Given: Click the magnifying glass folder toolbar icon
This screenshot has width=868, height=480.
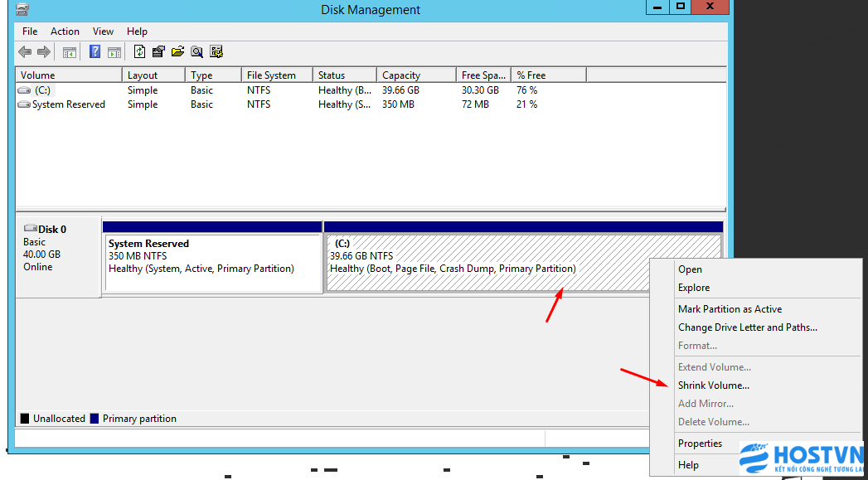Looking at the screenshot, I should [x=196, y=52].
